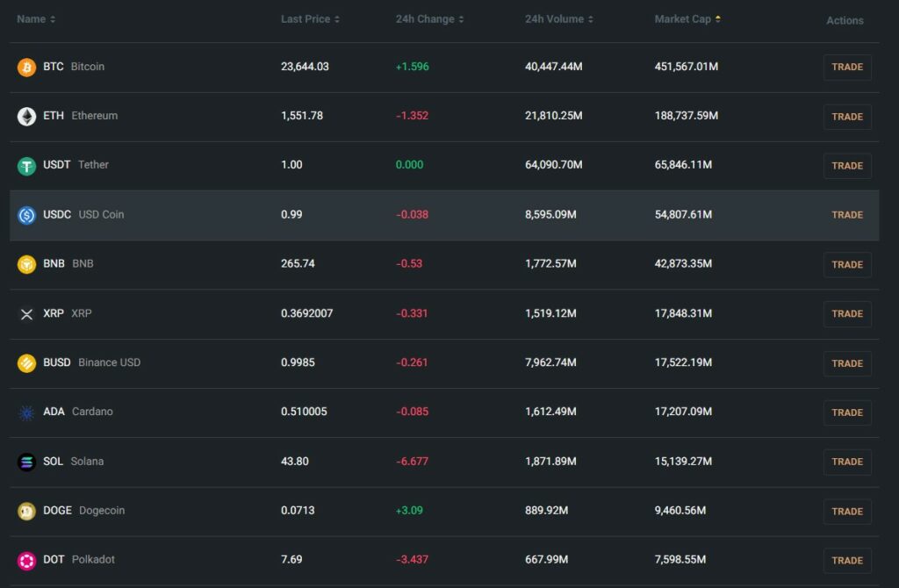Click TRADE in the Tether row
The image size is (899, 588).
pos(847,166)
